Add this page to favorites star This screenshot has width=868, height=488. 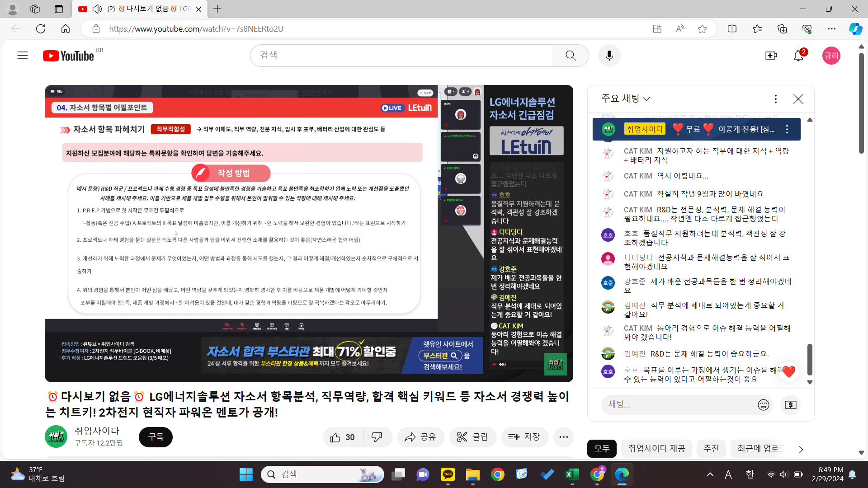(702, 29)
